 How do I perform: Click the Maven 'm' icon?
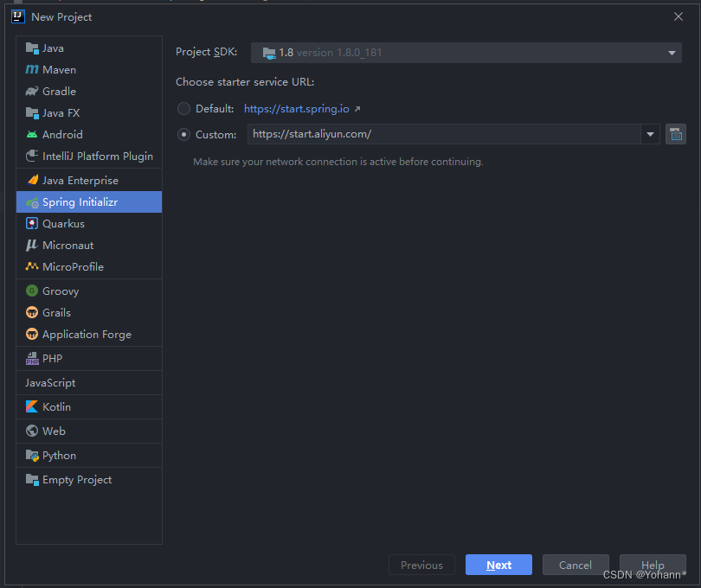click(32, 70)
